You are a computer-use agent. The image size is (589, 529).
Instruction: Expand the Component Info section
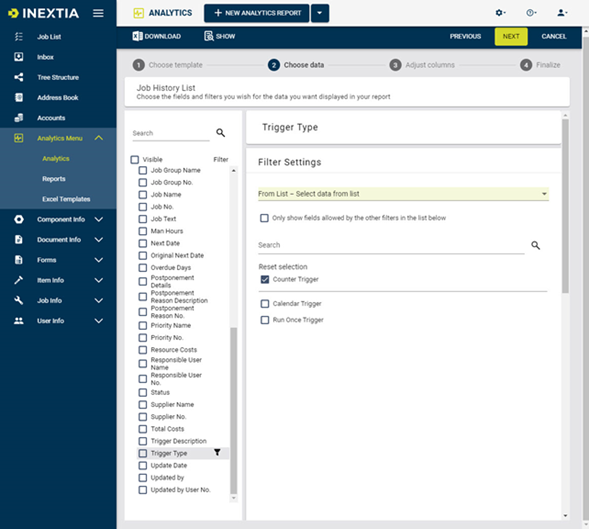click(x=99, y=219)
